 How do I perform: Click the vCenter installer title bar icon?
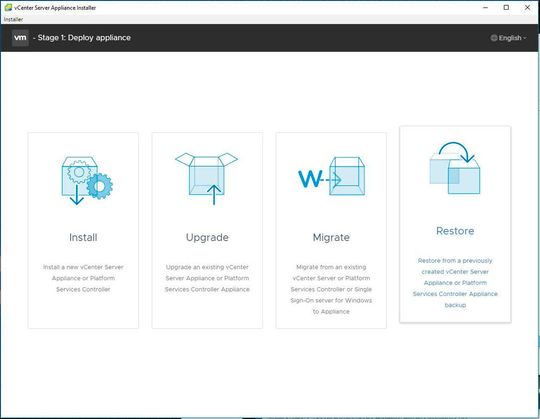pyautogui.click(x=8, y=7)
